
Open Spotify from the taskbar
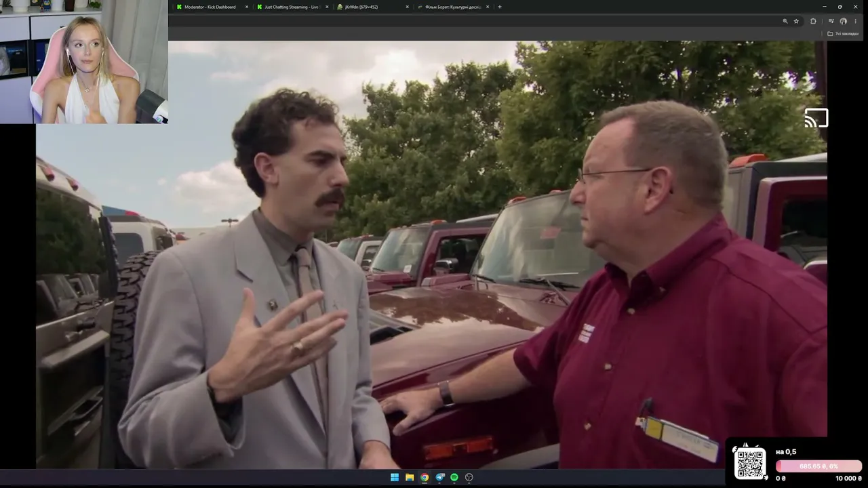[x=454, y=477]
